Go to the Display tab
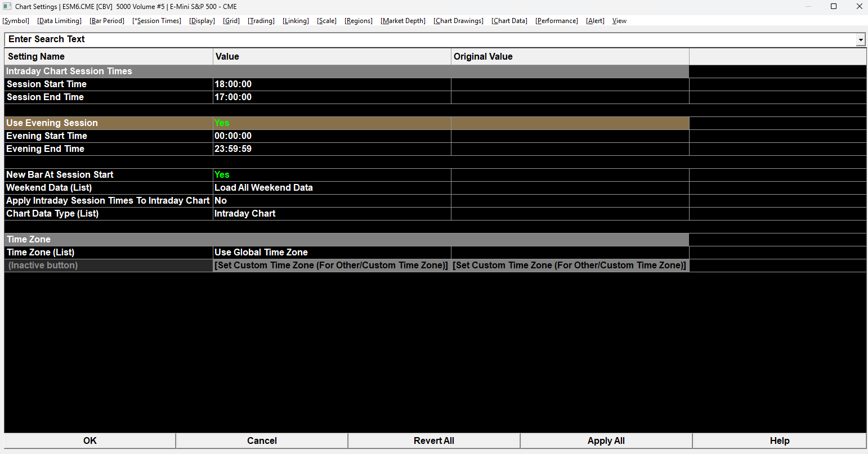 pyautogui.click(x=202, y=21)
